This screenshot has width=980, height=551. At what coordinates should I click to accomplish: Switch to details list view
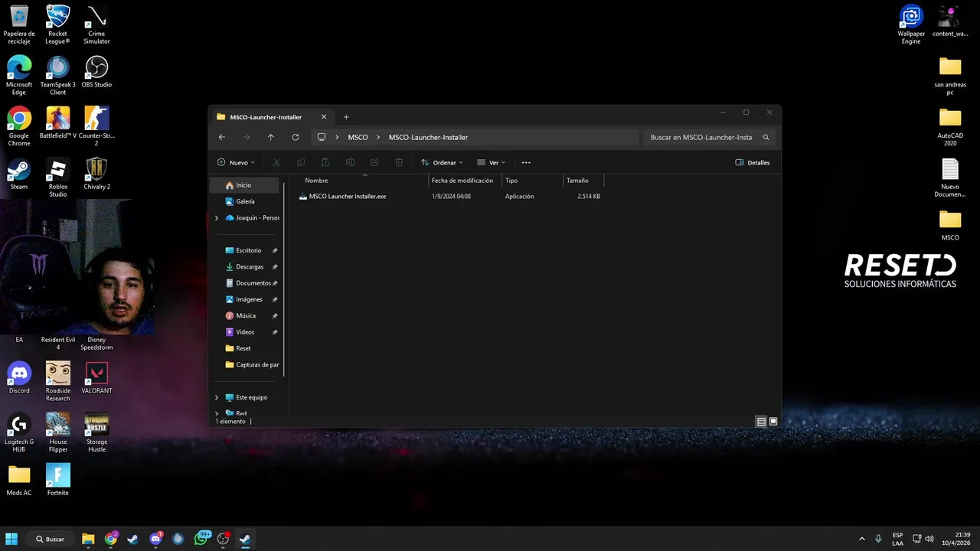point(761,422)
